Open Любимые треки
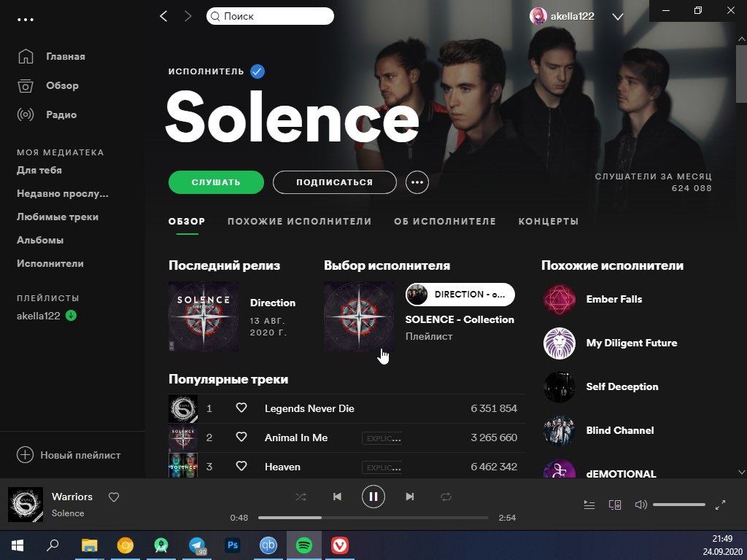Viewport: 747px width, 560px height. (58, 217)
